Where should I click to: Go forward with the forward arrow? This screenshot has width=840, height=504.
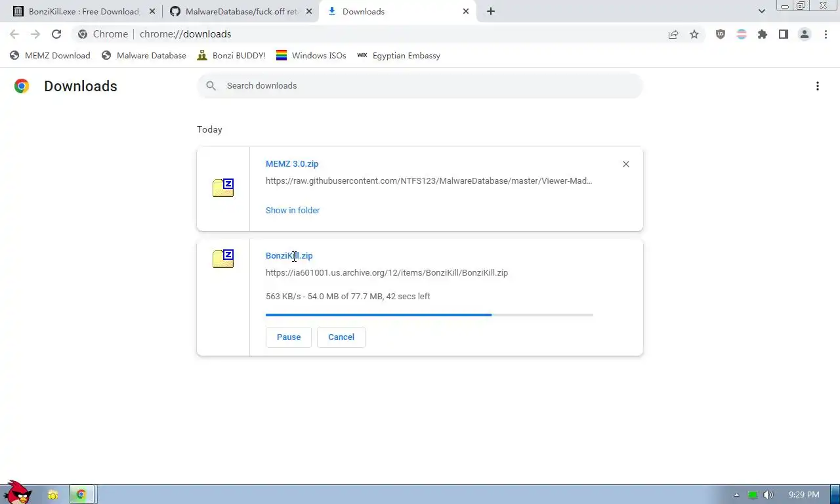point(35,34)
